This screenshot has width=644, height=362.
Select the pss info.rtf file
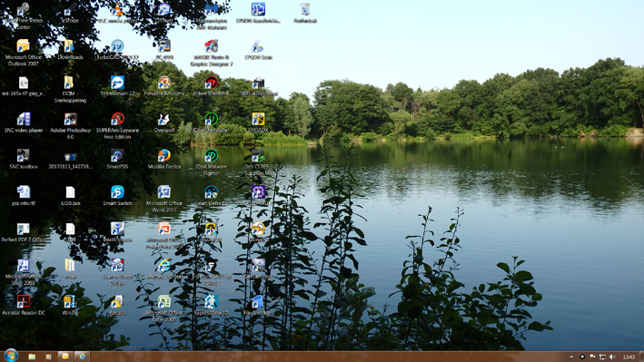coord(24,196)
